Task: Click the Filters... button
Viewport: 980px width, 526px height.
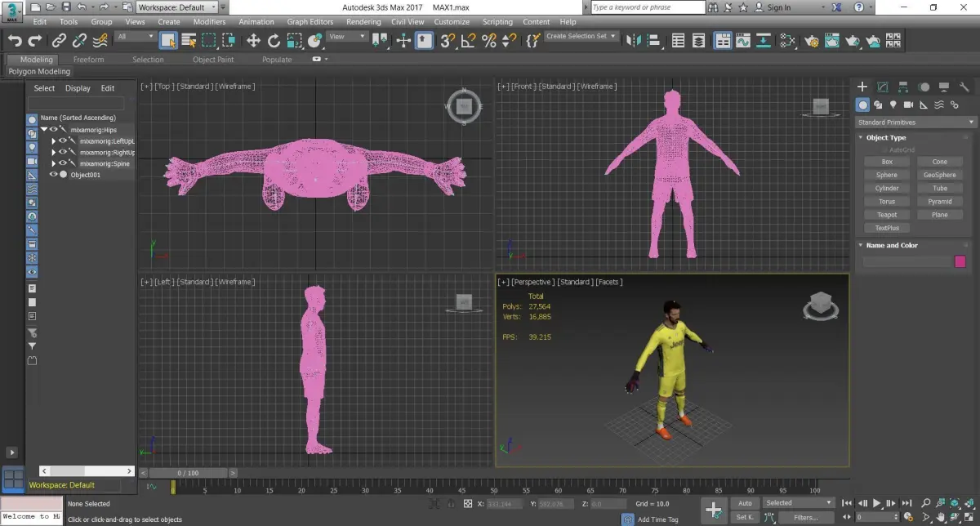Action: click(x=805, y=517)
